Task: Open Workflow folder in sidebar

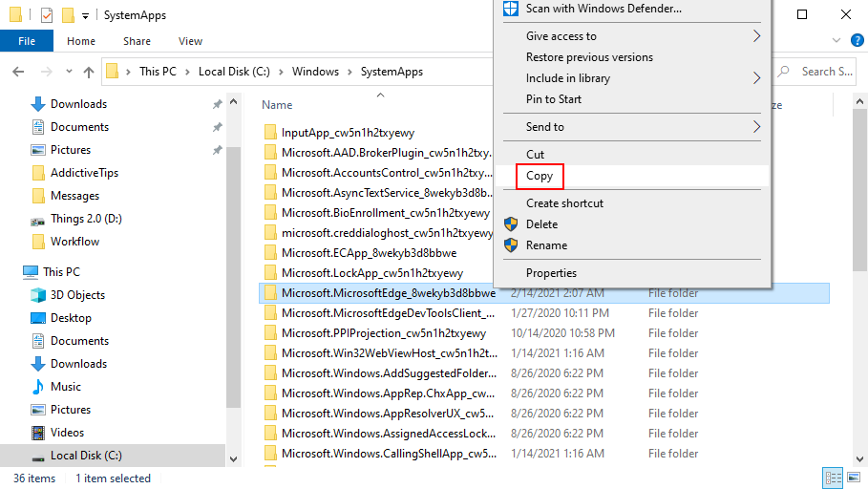Action: coord(74,242)
